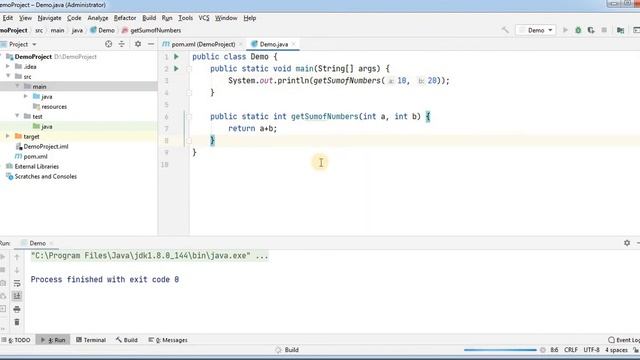
Task: Open the Code menu
Action: (x=74, y=18)
